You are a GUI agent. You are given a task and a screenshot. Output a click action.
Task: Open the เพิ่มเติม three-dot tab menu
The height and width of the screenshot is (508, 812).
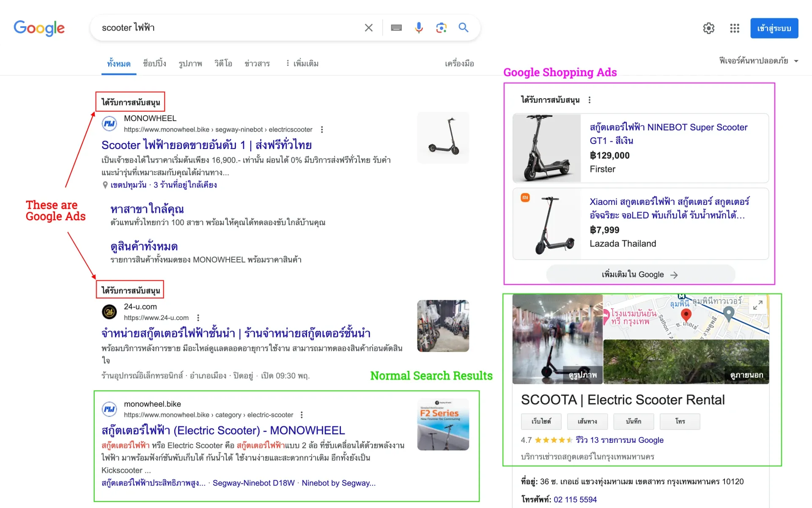302,63
